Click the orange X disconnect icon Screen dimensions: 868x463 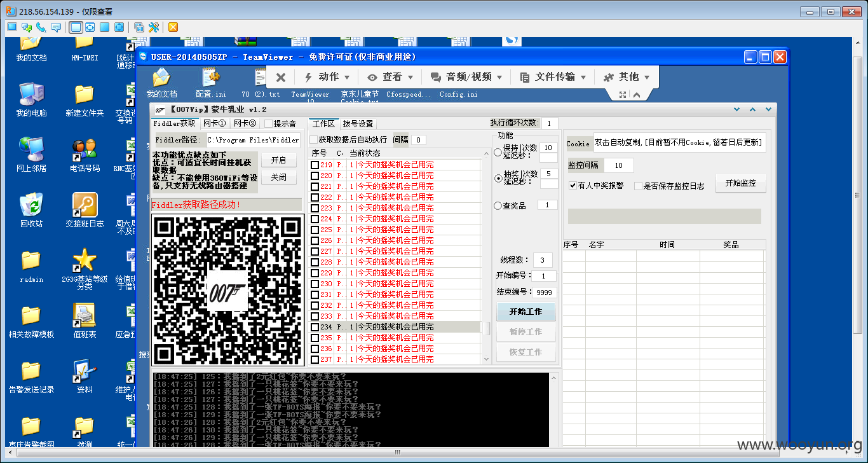(x=173, y=27)
